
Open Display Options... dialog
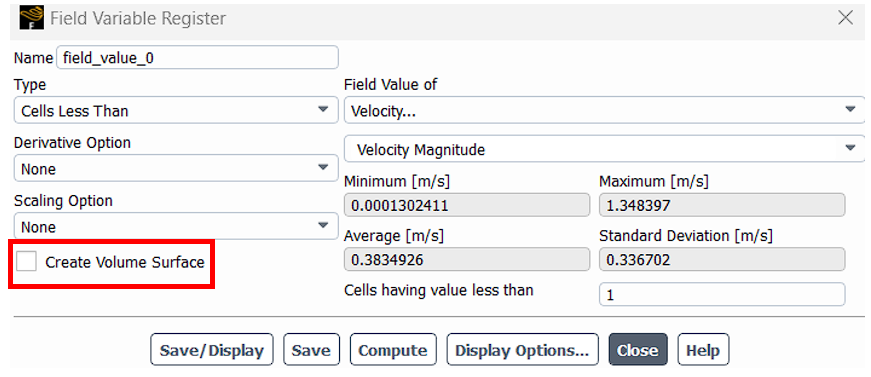point(522,350)
